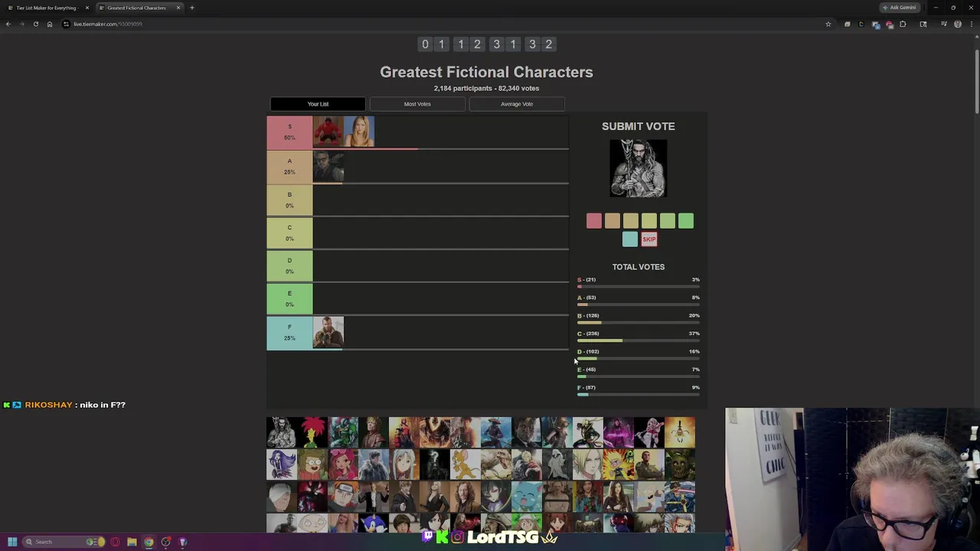Click the Greatest Fictional Characters heading
Viewport: 980px width, 551px height.
click(486, 72)
